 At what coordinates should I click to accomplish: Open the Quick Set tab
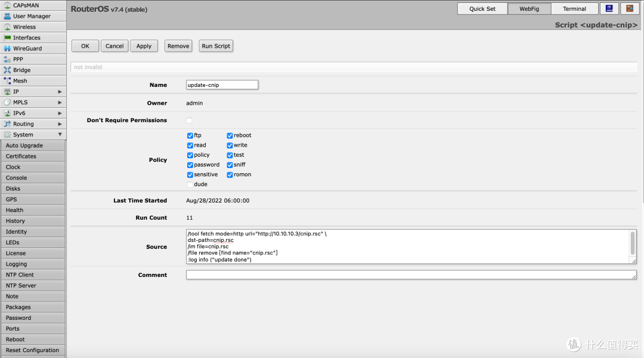tap(482, 8)
